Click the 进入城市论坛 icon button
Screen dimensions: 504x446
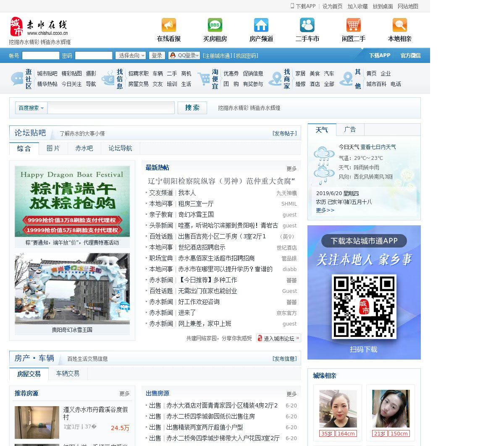click(278, 338)
